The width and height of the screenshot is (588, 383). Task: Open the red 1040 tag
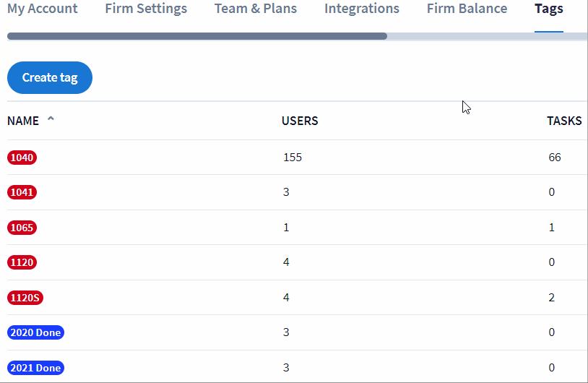click(x=22, y=158)
